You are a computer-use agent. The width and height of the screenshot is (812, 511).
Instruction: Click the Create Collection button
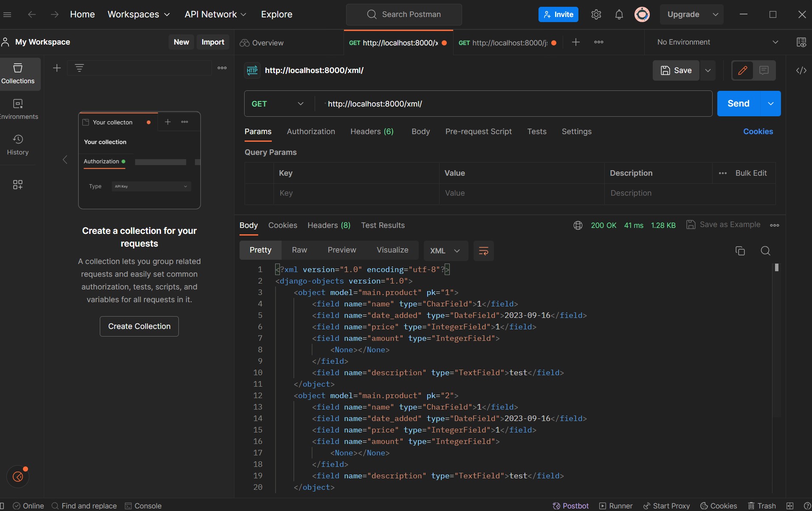139,326
